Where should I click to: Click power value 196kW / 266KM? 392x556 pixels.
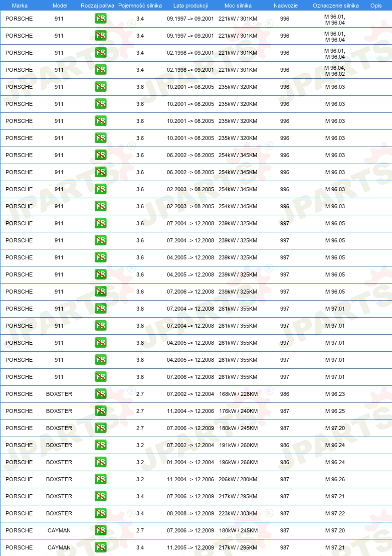238,462
